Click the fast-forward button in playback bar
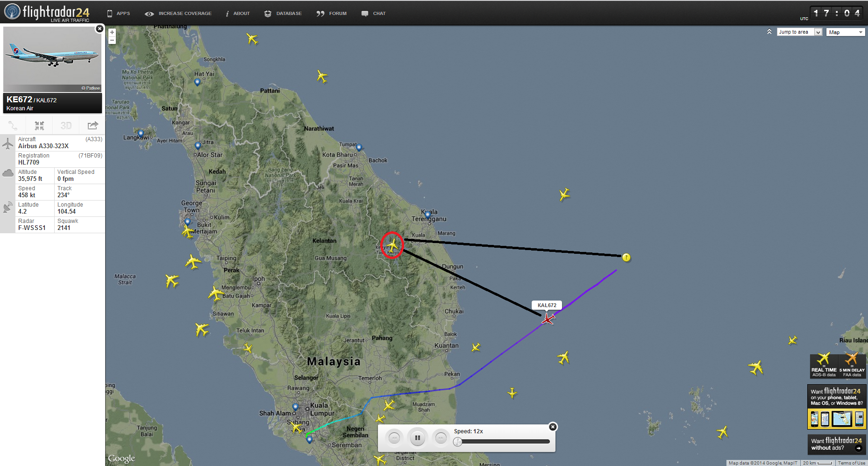The height and width of the screenshot is (466, 868). coord(441,438)
